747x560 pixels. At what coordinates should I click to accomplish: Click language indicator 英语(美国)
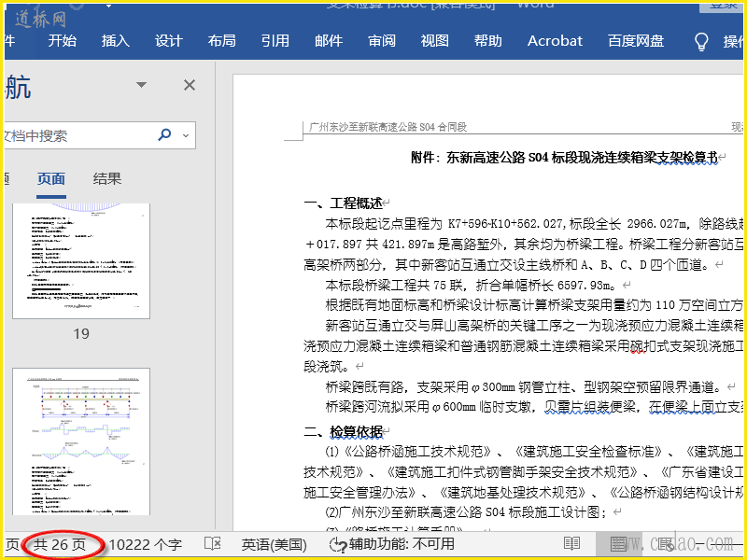coord(274,544)
